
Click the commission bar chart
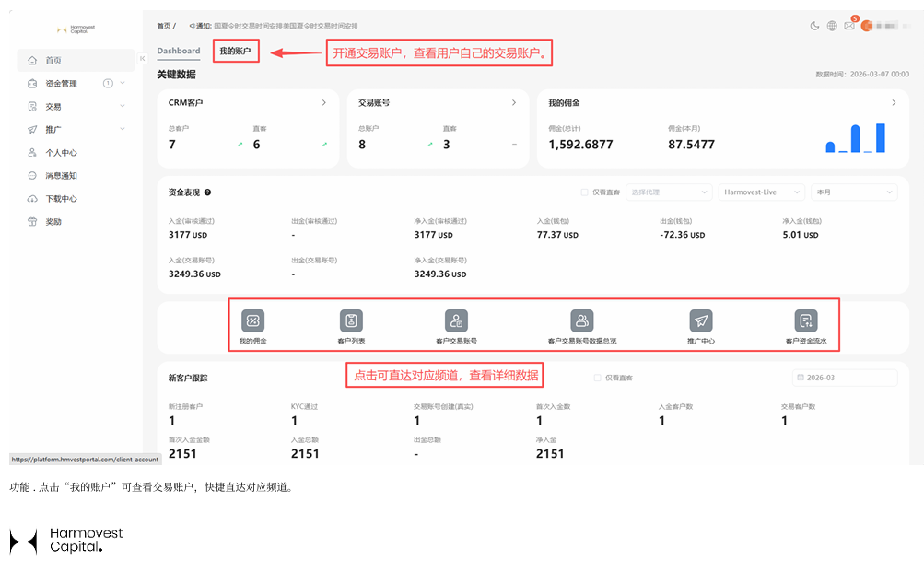coord(856,138)
